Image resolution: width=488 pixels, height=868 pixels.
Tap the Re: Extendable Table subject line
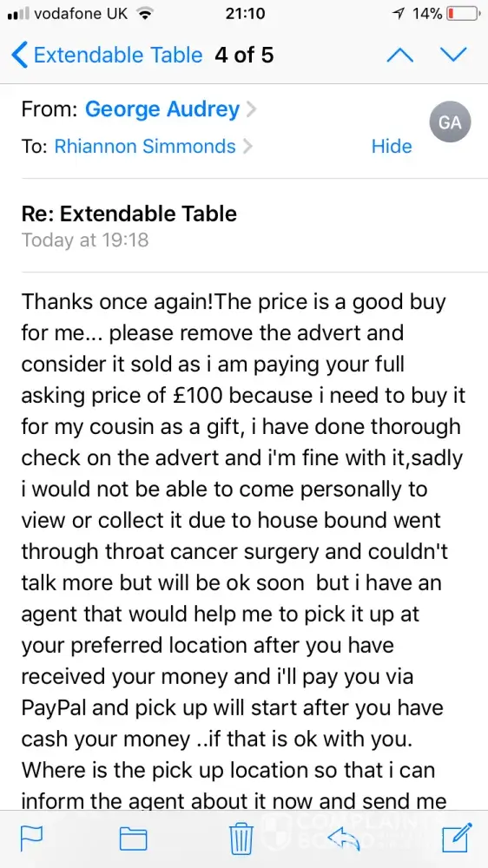(x=129, y=214)
